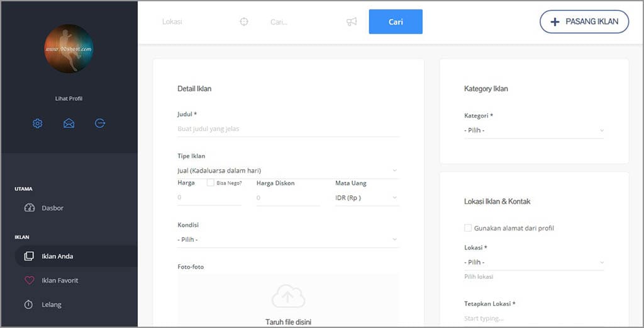The width and height of the screenshot is (644, 328).
Task: Focus the Judul title input field
Action: coord(288,128)
